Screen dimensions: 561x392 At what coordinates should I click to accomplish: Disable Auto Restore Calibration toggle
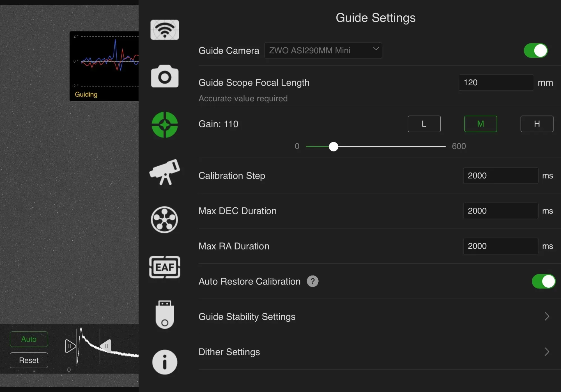543,281
